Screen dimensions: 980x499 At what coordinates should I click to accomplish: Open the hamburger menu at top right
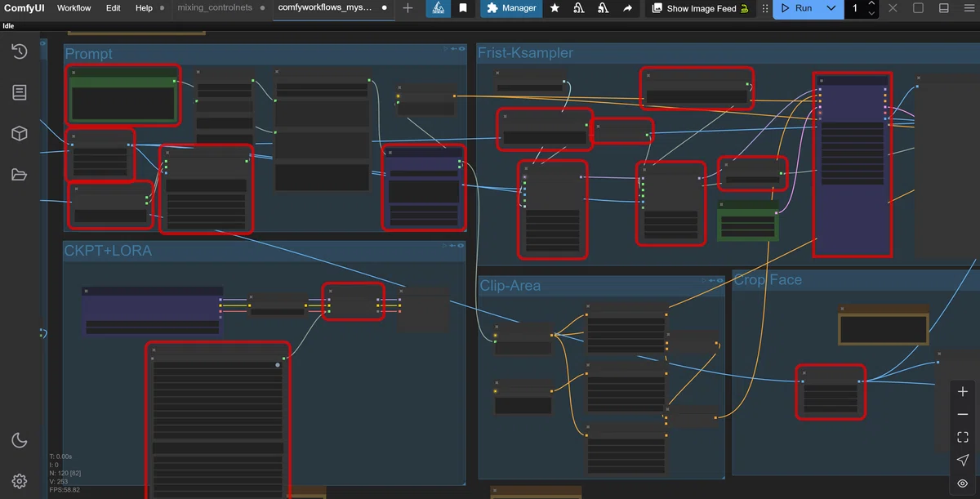pos(969,8)
